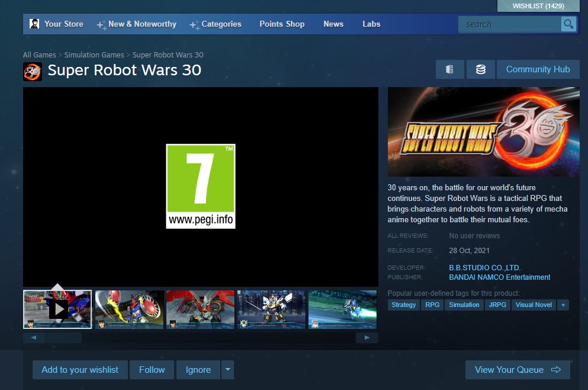Go to Points Shop
This screenshot has height=390, width=588.
[x=282, y=24]
